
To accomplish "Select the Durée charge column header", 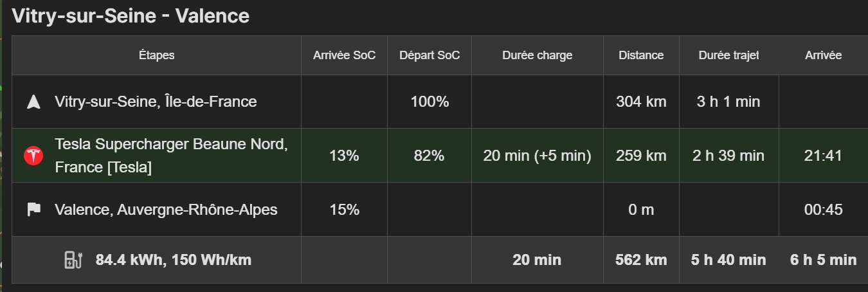I will pyautogui.click(x=538, y=55).
